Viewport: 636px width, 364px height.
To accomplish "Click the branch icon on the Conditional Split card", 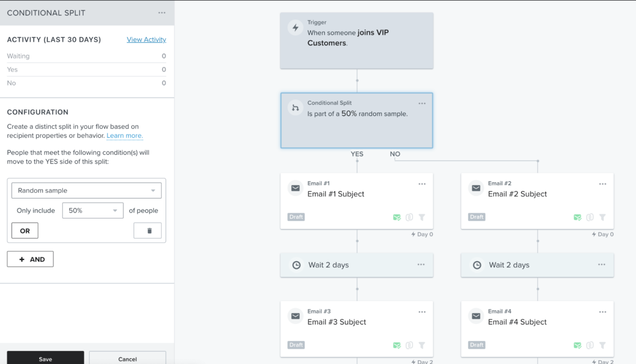I will (x=295, y=107).
